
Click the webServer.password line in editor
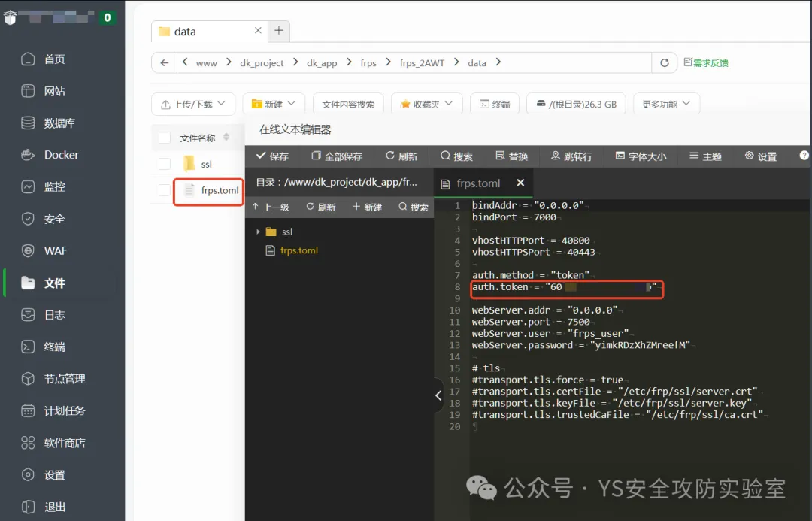click(581, 345)
